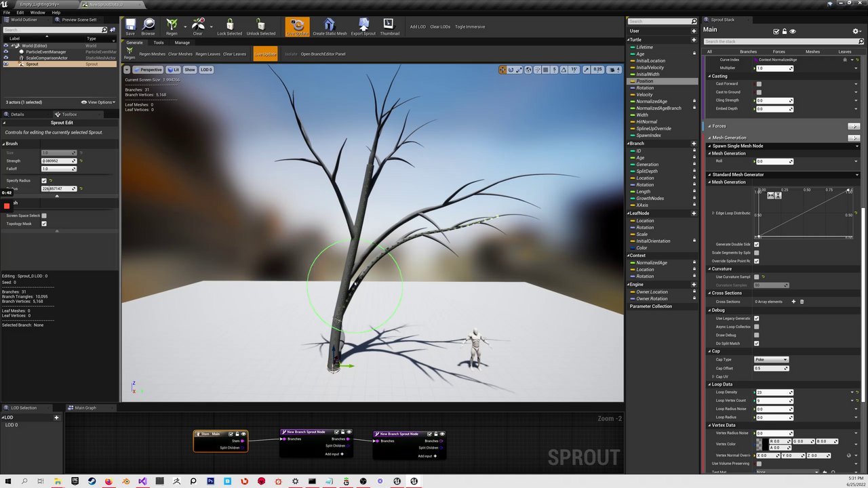Click the Unlock Selected padlock icon

tap(261, 26)
